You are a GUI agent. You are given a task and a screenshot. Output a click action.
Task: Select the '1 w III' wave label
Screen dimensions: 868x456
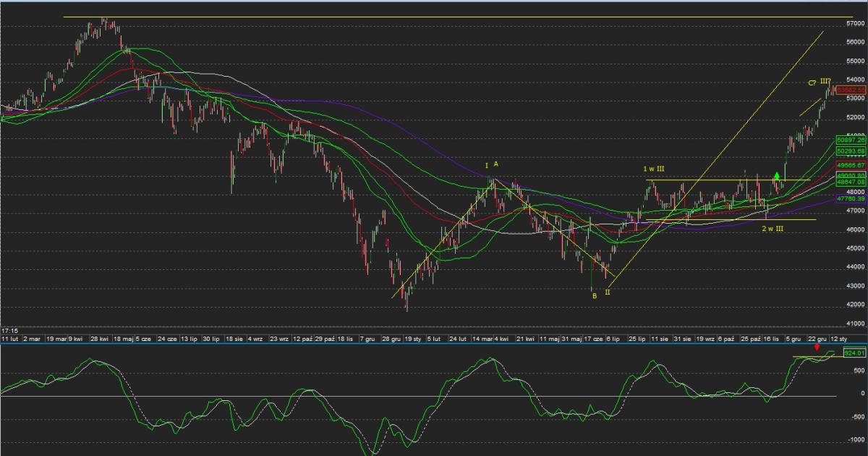point(653,169)
